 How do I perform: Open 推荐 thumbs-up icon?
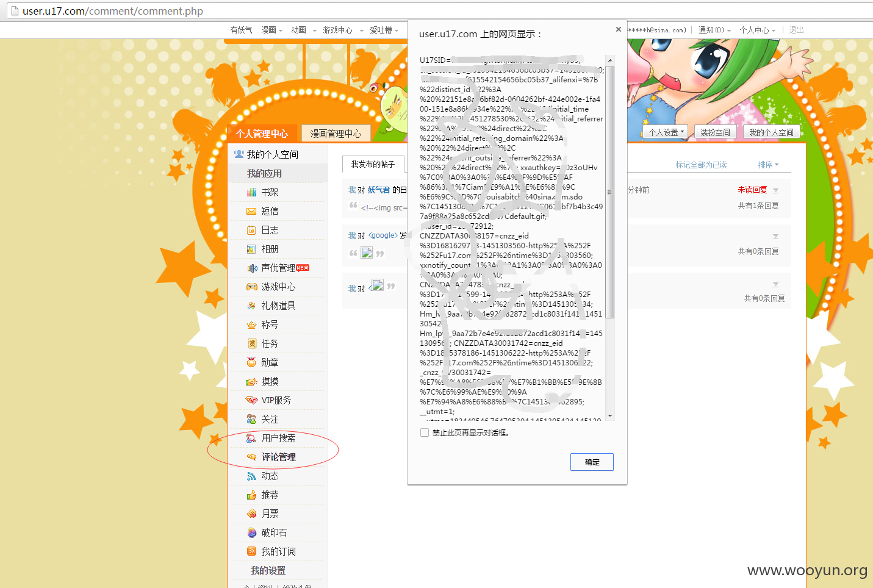click(251, 495)
